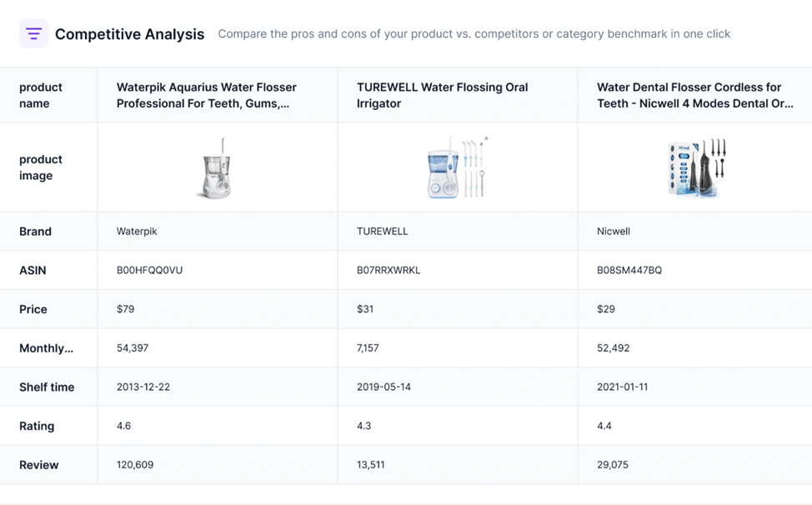Select the Nicwell monthly sales value 52,492

click(x=613, y=348)
